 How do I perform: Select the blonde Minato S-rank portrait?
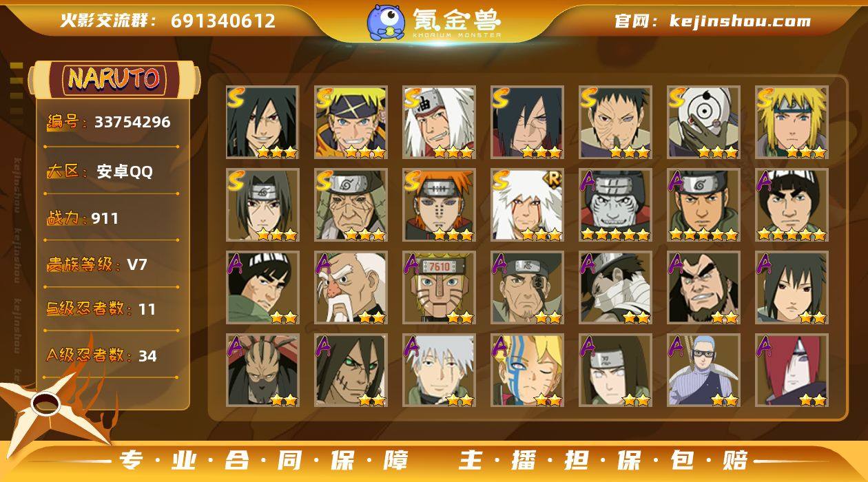pyautogui.click(x=792, y=123)
